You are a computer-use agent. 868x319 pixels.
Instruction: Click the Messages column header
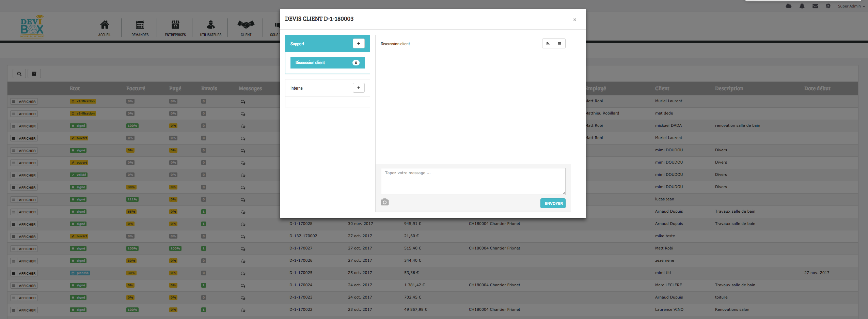tap(250, 88)
